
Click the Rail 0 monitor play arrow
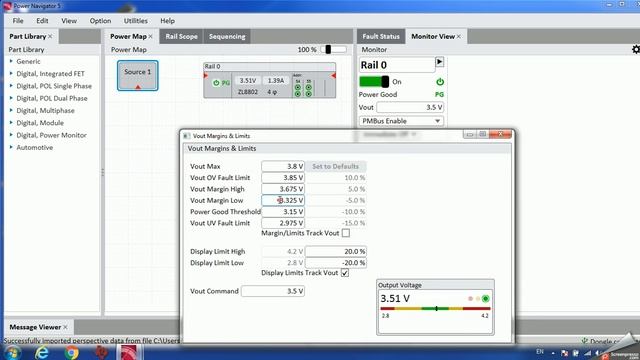(x=439, y=62)
